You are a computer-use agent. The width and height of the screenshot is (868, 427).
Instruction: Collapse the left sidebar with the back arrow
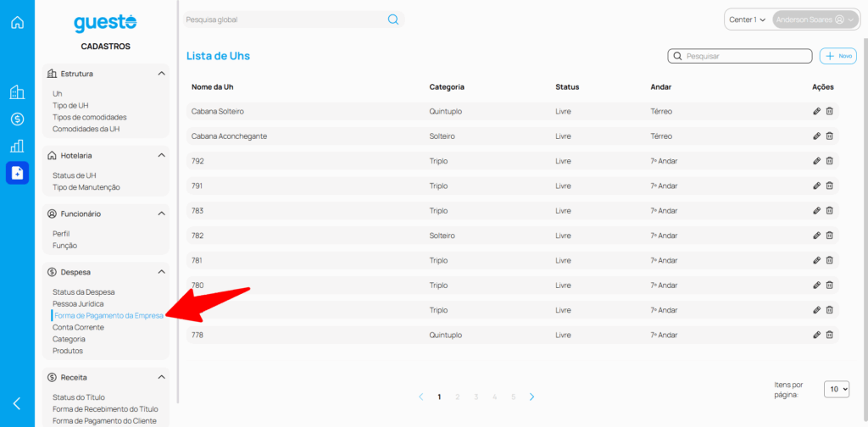17,404
